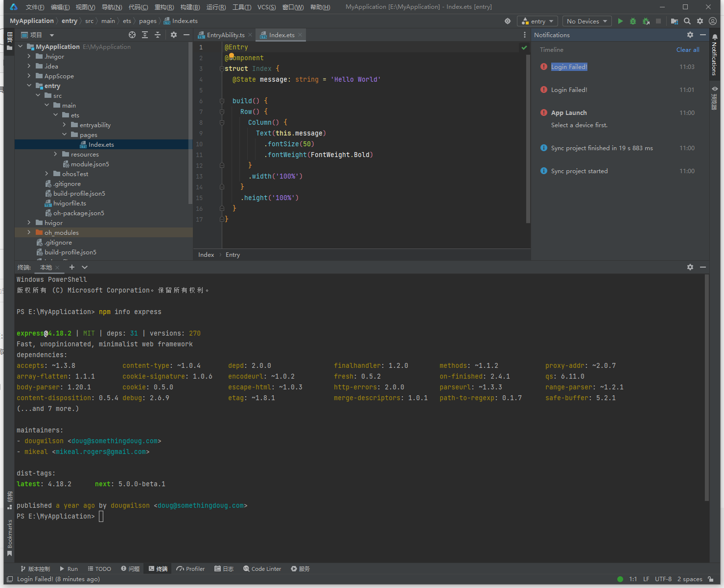Viewport: 724px width, 588px height.
Task: Click Clear all notifications link
Action: [688, 49]
